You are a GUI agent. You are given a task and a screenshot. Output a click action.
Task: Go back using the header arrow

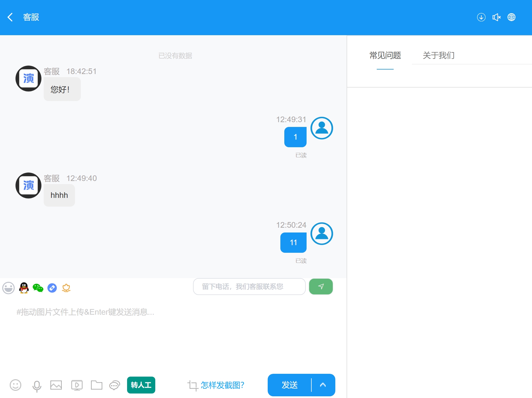click(10, 17)
